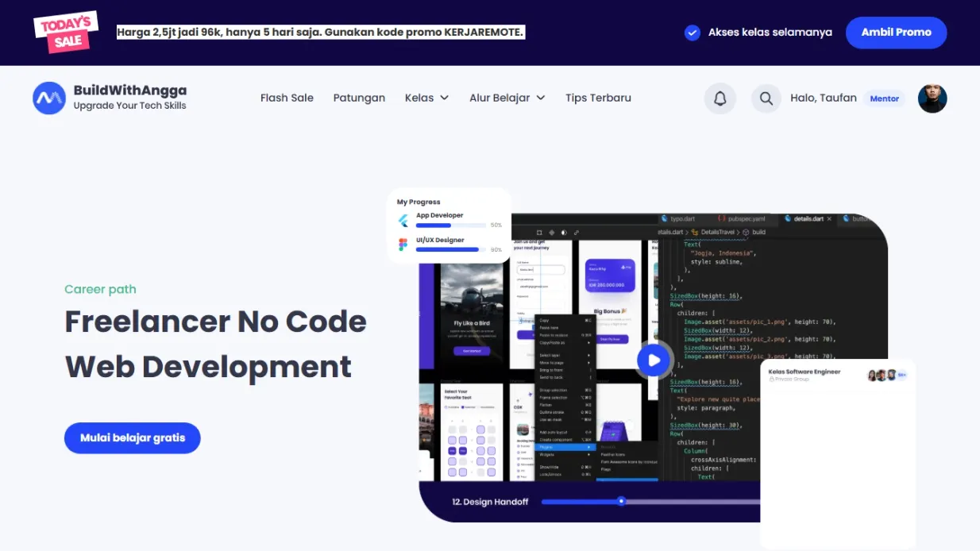The image size is (980, 551).
Task: Open the Flash Sale menu item
Action: [287, 98]
